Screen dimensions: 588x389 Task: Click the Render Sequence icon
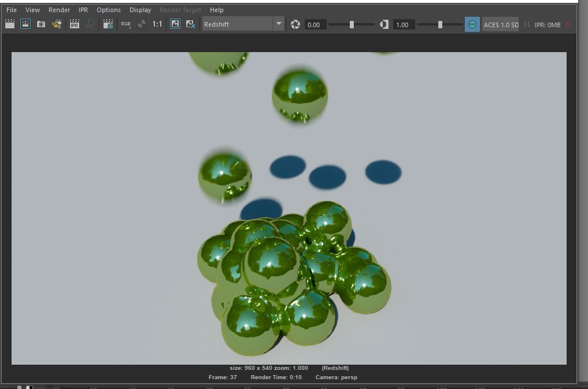tap(57, 24)
